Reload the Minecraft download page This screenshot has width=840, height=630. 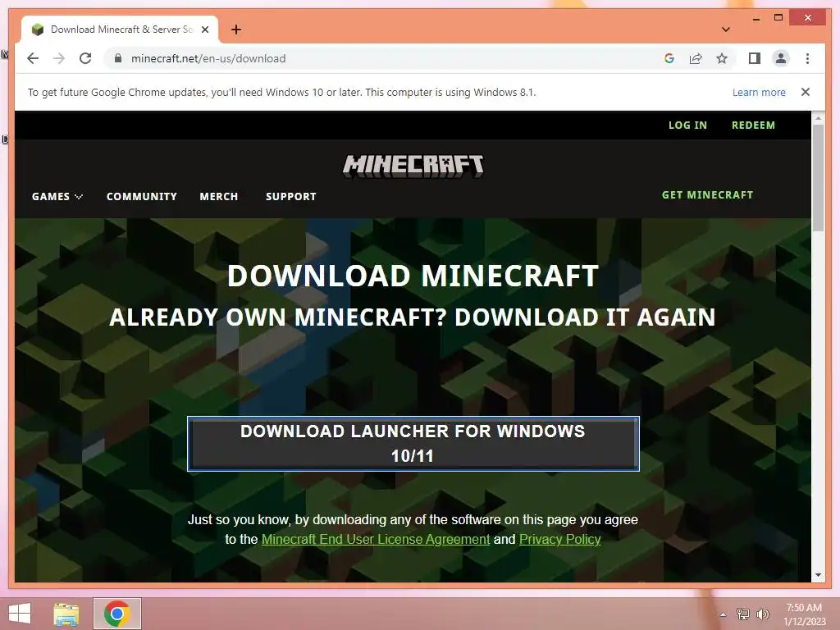pyautogui.click(x=85, y=58)
